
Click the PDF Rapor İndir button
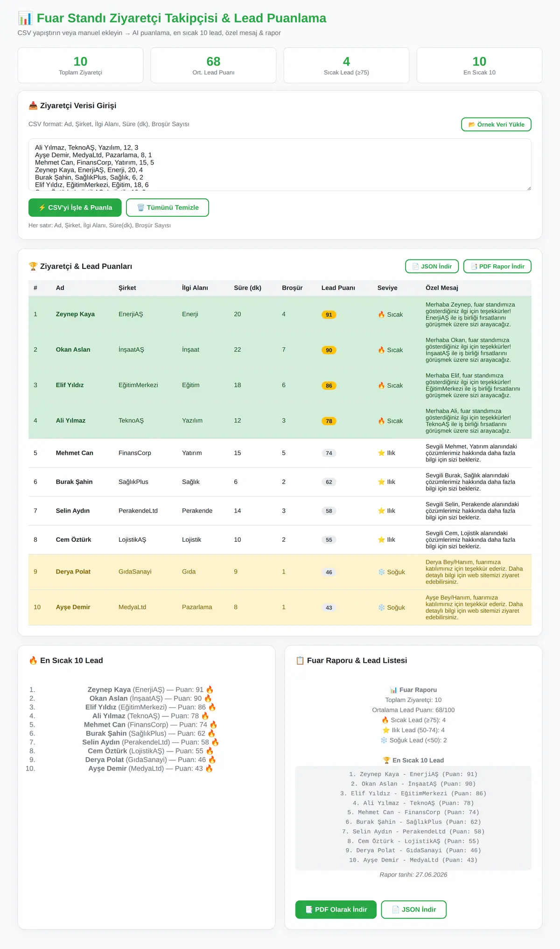497,266
